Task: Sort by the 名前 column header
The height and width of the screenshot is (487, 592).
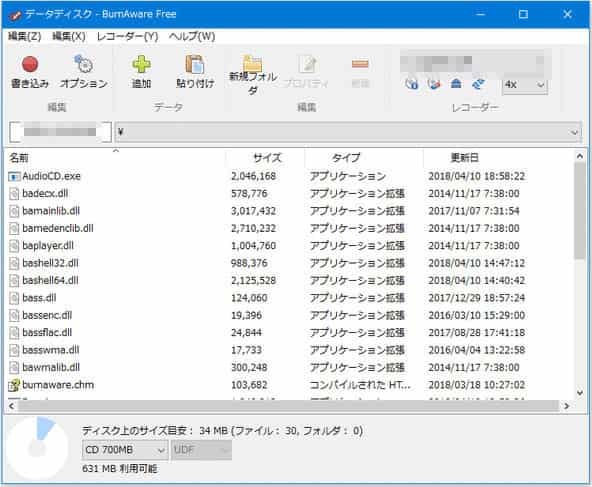Action: pos(115,157)
